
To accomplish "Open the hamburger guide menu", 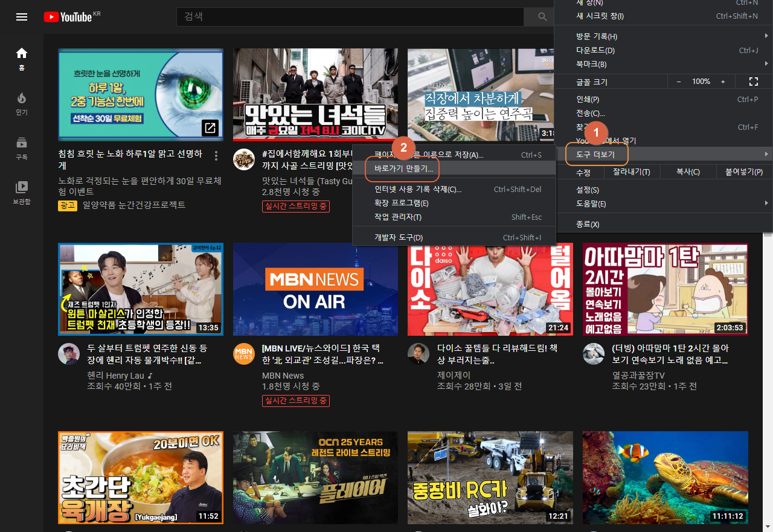I will (22, 17).
